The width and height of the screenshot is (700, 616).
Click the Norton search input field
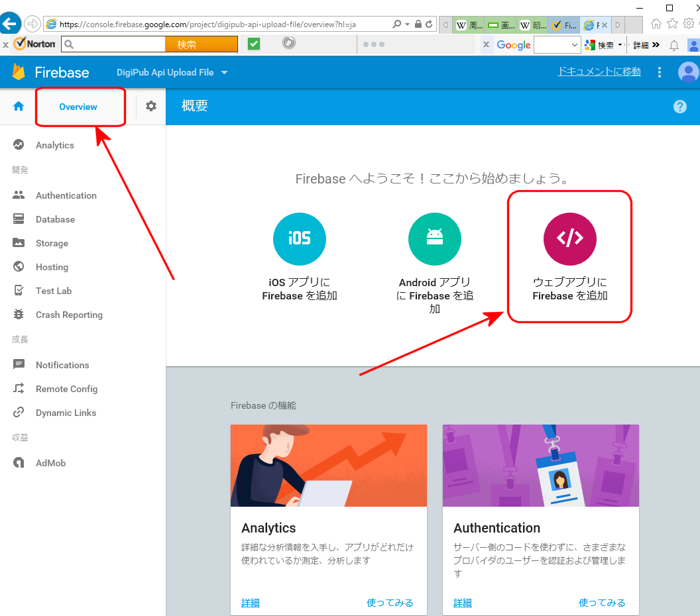[113, 44]
